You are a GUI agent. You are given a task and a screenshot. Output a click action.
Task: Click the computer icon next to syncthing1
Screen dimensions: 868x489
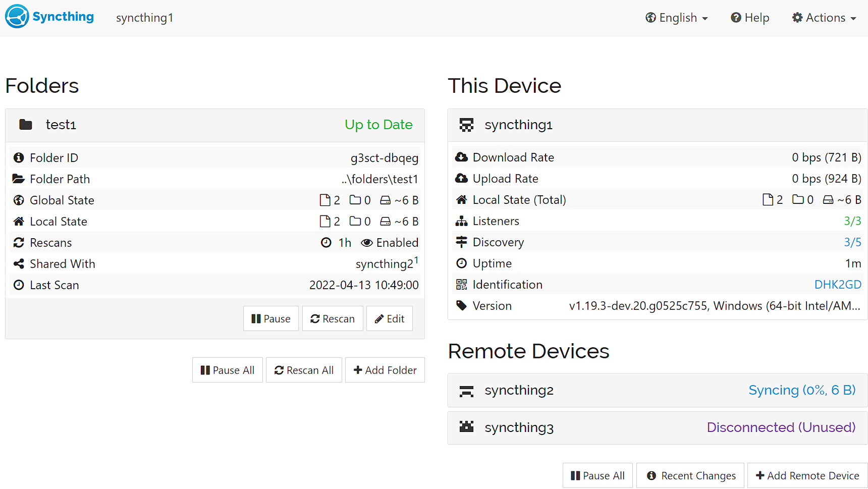[467, 124]
